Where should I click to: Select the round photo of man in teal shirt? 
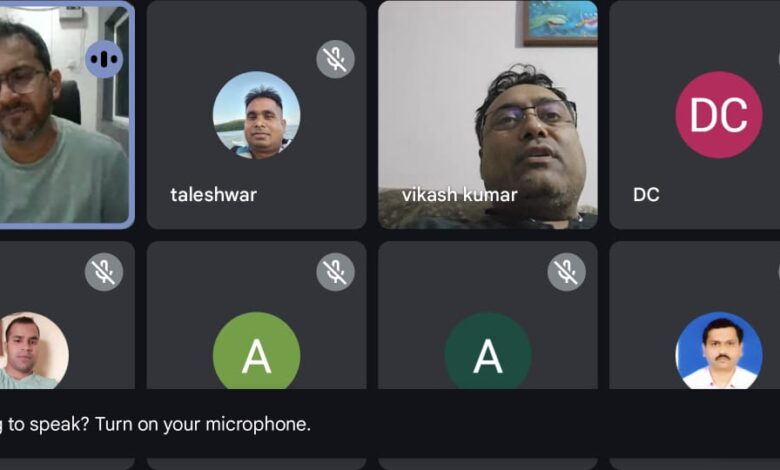click(33, 351)
